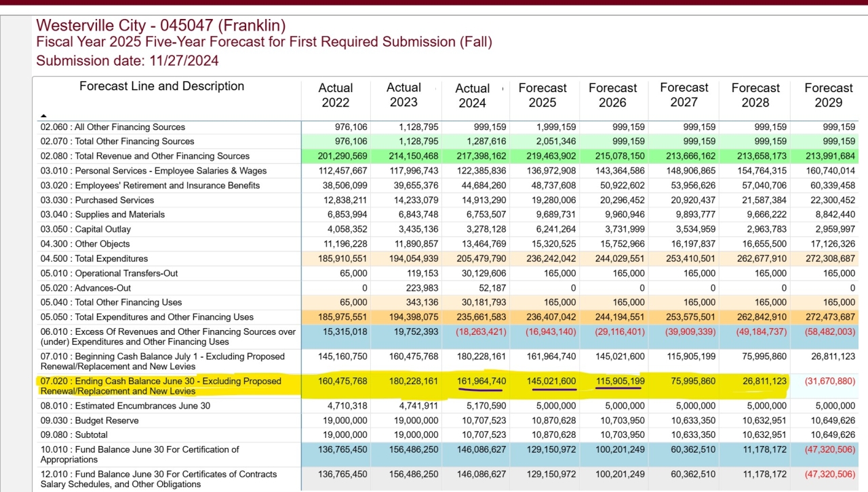Click benefits value 48,737,608 for Forecast 2025
Image resolution: width=868 pixels, height=492 pixels.
point(553,185)
